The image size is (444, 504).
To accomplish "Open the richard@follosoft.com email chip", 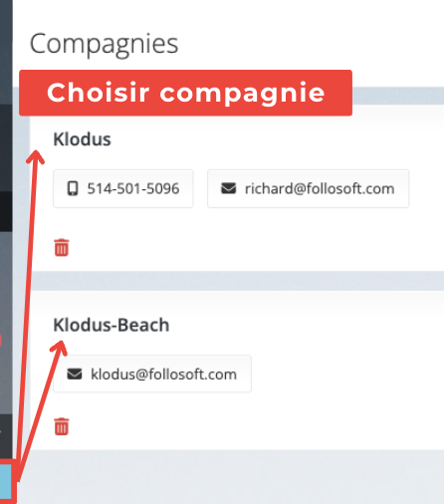I will (x=309, y=188).
